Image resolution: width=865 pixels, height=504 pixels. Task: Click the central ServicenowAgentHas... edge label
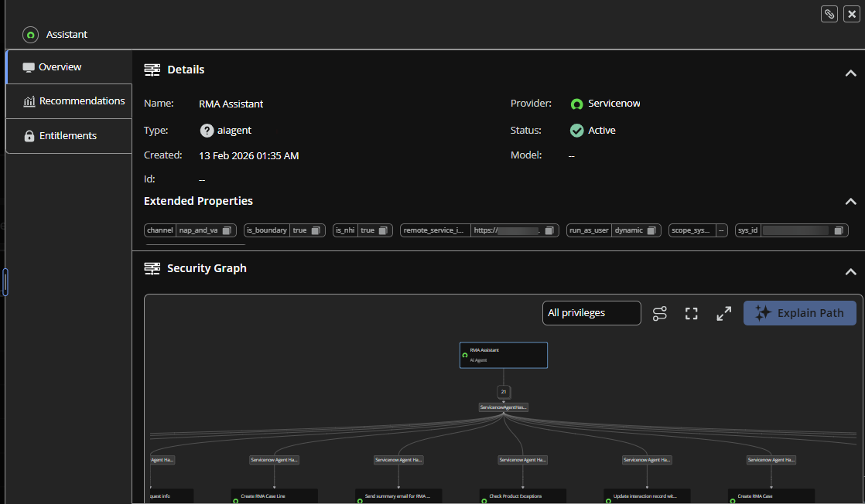504,407
